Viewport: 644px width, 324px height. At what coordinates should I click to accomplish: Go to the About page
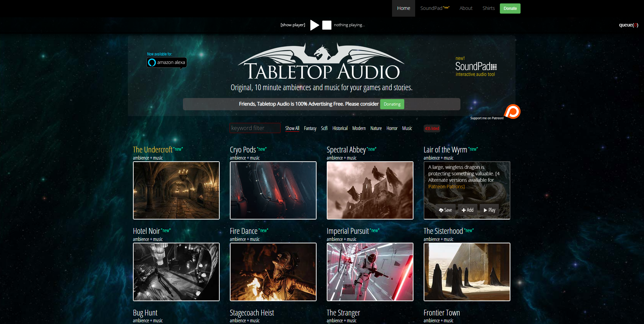click(x=466, y=8)
